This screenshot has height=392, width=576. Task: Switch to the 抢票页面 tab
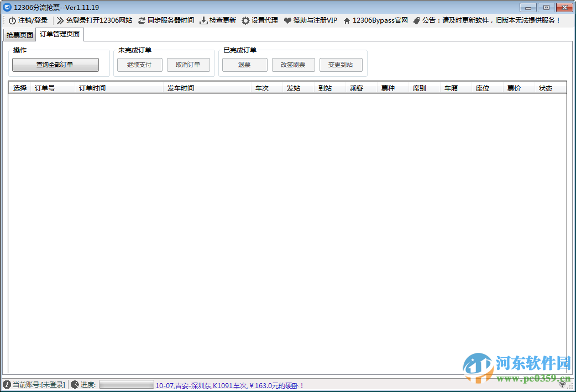19,34
